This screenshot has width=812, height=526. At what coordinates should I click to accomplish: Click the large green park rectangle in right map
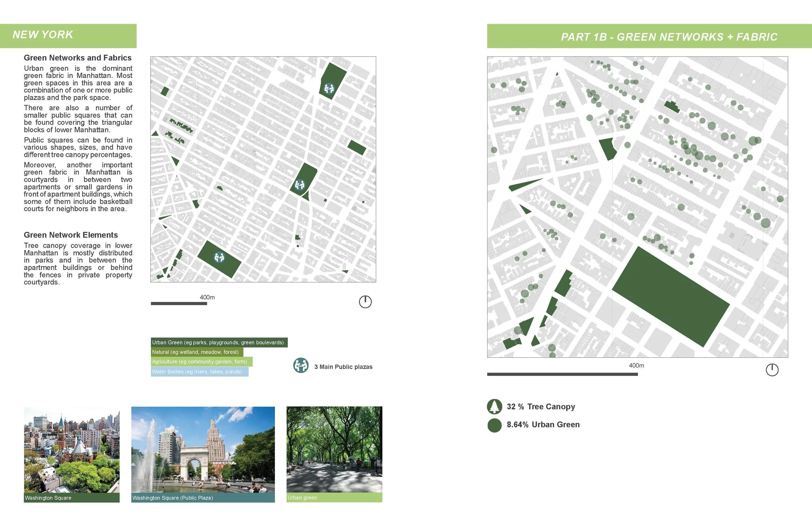pyautogui.click(x=671, y=296)
